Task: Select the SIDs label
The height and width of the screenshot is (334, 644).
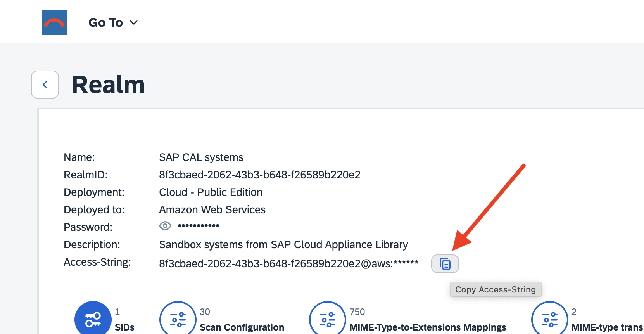Action: [124, 327]
